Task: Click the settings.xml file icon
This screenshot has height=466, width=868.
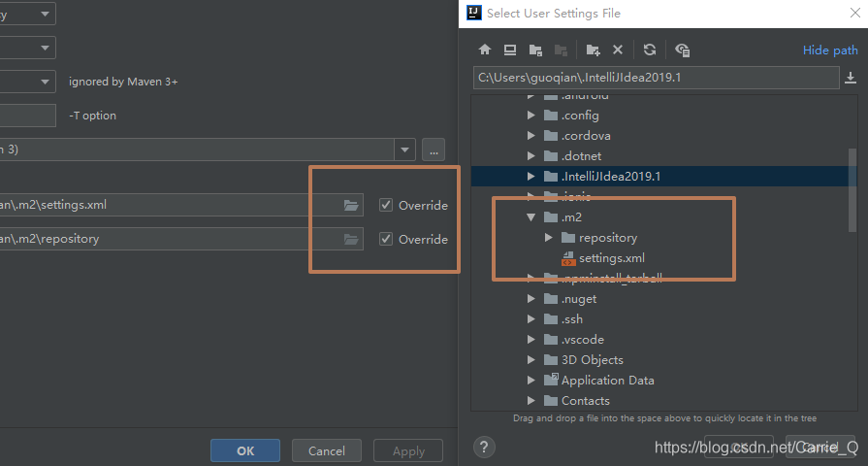Action: point(568,258)
